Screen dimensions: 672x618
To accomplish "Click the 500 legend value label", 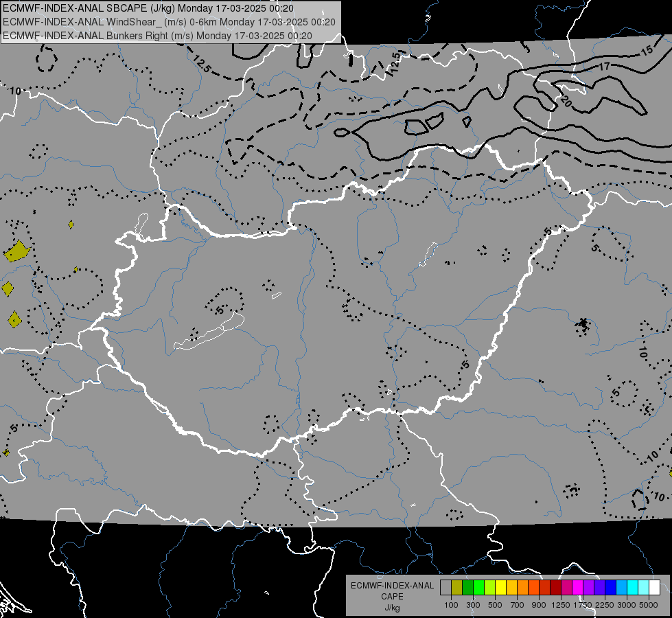I will [x=495, y=605].
